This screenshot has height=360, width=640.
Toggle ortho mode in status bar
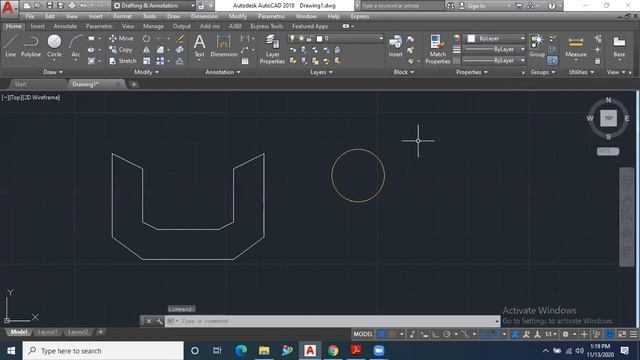pos(436,334)
